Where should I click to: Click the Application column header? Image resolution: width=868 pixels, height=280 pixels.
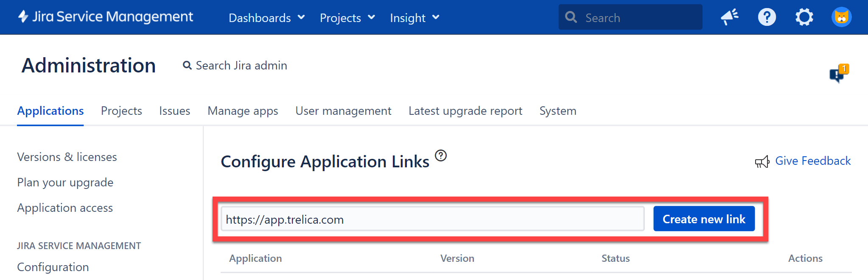click(255, 258)
